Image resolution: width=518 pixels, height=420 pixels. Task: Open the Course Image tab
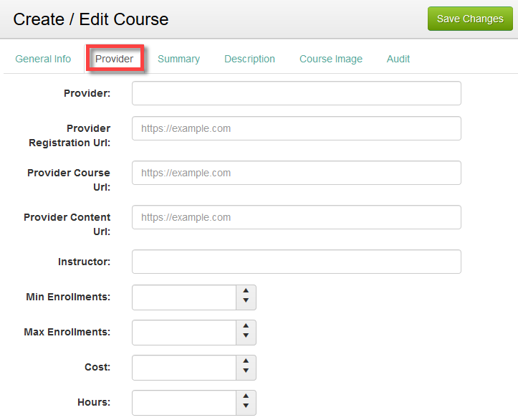coord(331,59)
